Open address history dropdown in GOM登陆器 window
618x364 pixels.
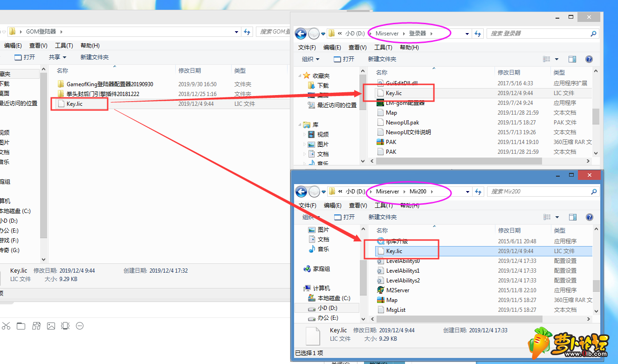(x=237, y=32)
